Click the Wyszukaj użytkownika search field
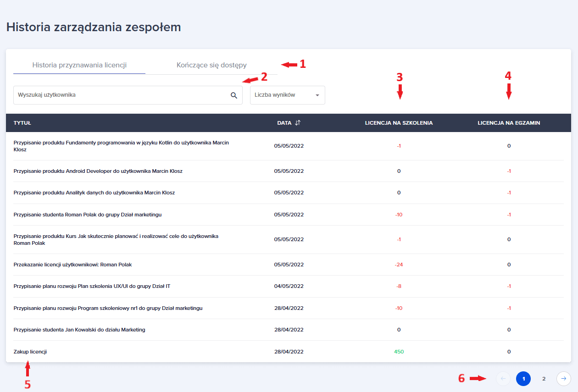Screen dimensions: 578x392 [x=122, y=95]
